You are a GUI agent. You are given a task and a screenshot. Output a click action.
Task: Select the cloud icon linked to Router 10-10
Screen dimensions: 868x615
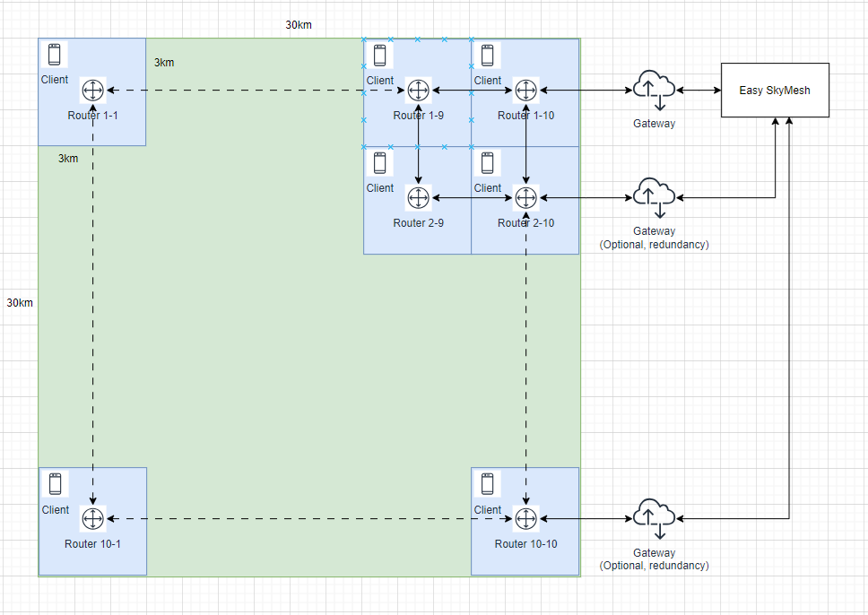[x=654, y=519]
